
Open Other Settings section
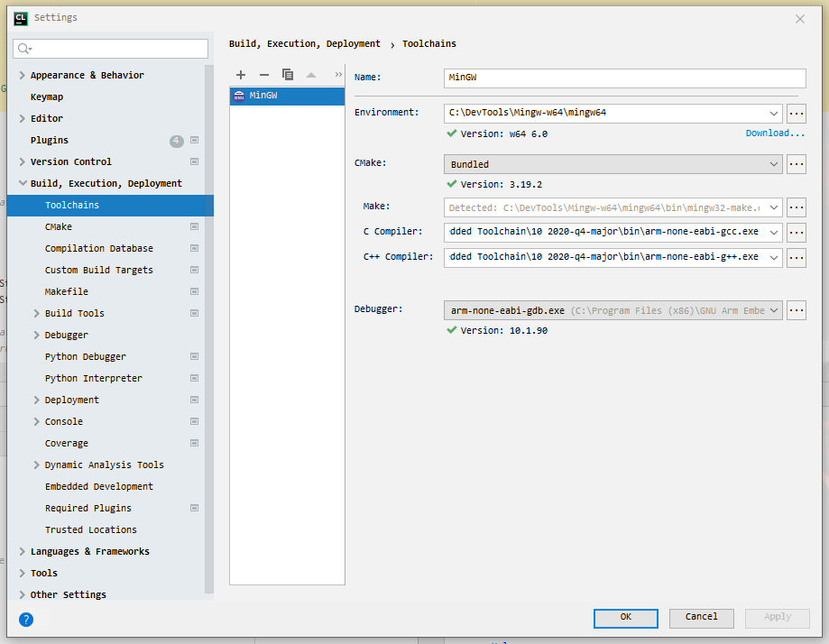point(69,595)
